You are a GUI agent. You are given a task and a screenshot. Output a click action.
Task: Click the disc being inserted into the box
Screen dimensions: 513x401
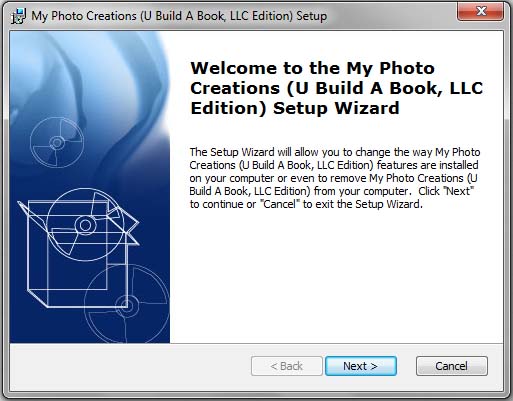click(x=86, y=225)
